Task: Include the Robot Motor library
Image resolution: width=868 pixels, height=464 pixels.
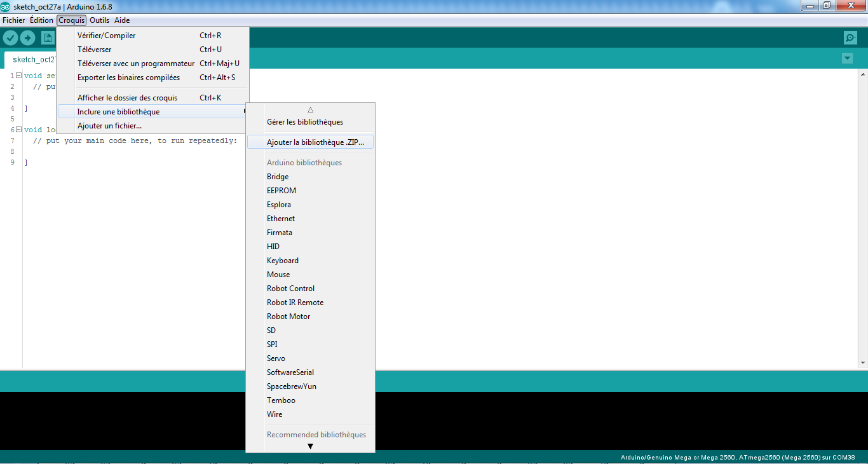Action: pyautogui.click(x=310, y=317)
